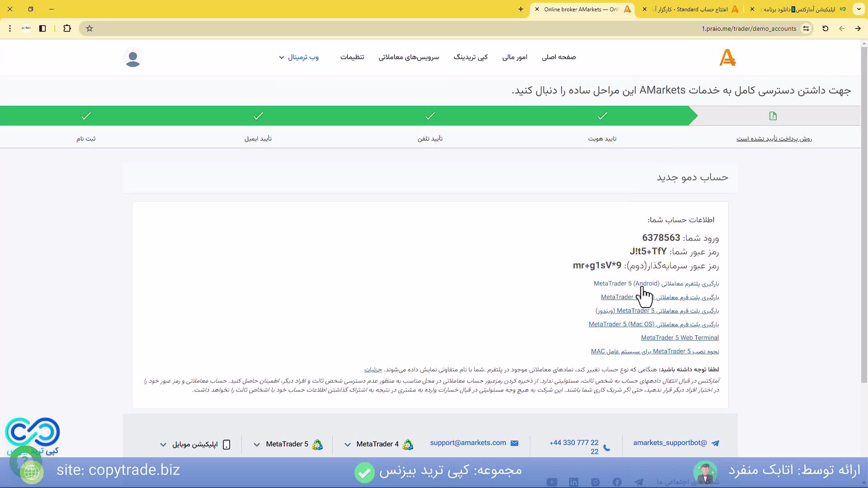Click the document icon on the progress bar
868x488 pixels.
click(773, 116)
